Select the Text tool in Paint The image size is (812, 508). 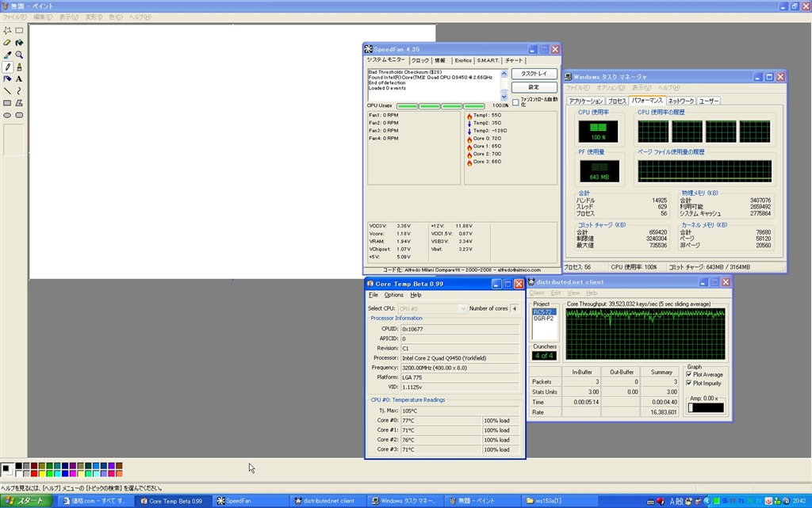tap(19, 78)
